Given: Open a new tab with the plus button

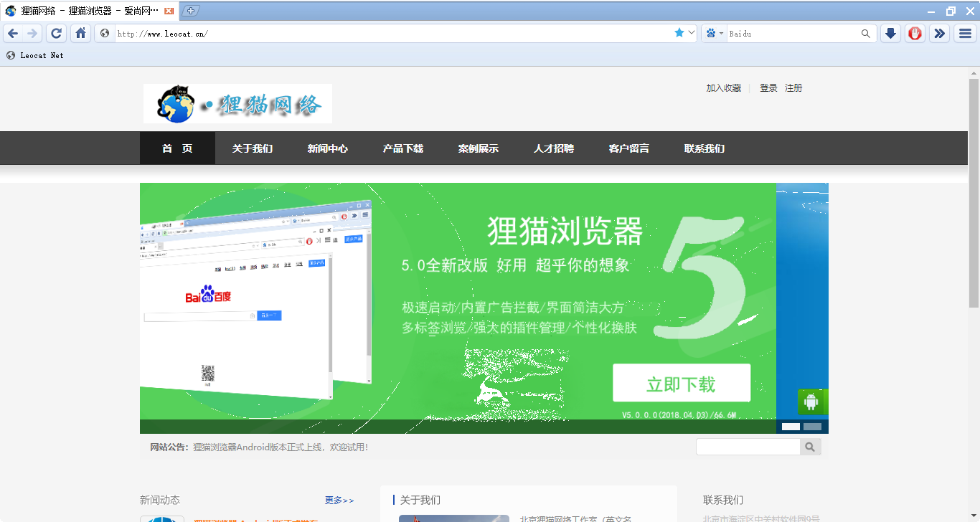Looking at the screenshot, I should (x=191, y=11).
